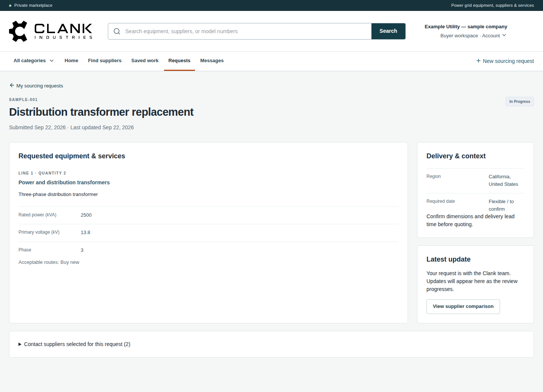Screen dimensions: 543x392
Task: Select the Requests tab
Action: pos(179,61)
